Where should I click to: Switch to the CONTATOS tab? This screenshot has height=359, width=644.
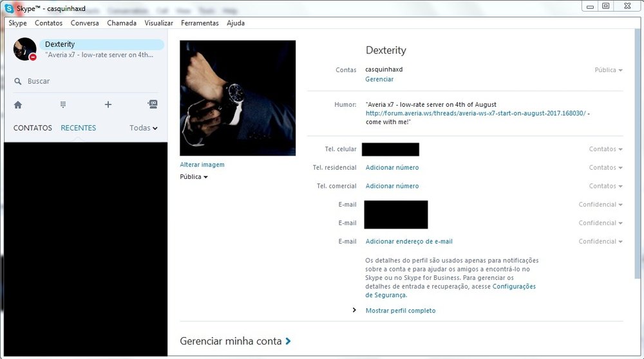[32, 128]
